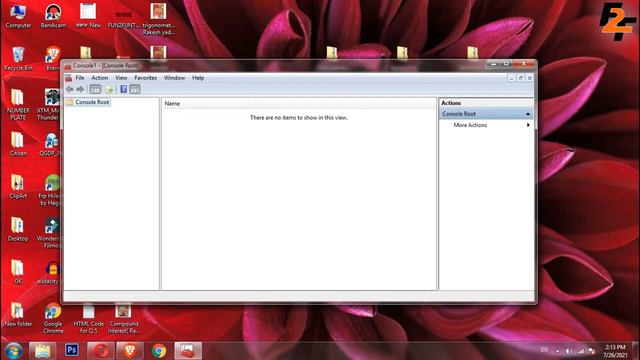Screen dimensions: 640x360
Task: Click the Back arrow in console toolbar
Action: pos(70,89)
